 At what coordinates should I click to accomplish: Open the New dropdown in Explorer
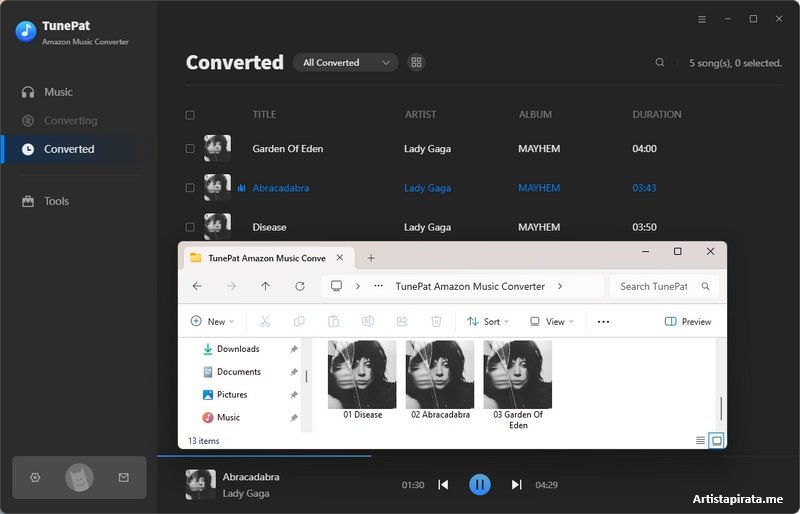pos(212,322)
